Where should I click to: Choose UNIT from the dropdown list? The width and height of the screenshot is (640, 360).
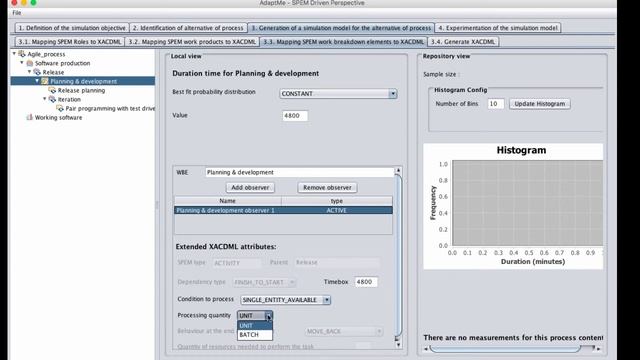[255, 325]
